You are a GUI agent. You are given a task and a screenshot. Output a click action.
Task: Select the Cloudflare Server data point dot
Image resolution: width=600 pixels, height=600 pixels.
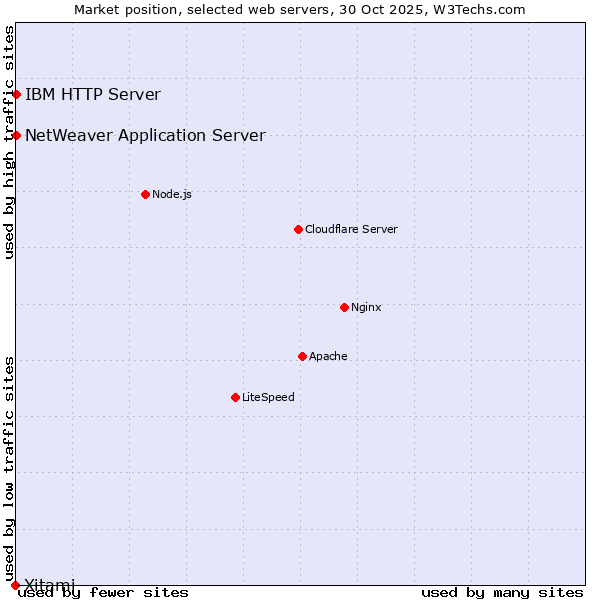coord(298,229)
